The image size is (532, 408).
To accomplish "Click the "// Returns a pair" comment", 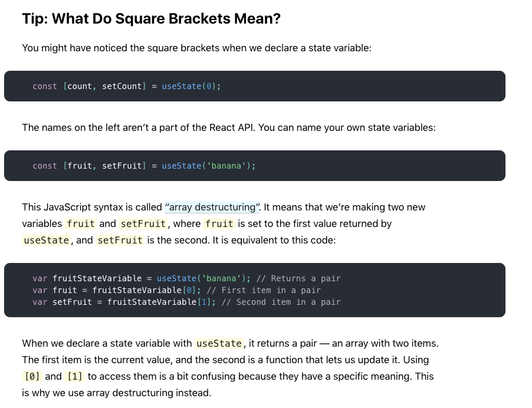I will coord(298,278).
